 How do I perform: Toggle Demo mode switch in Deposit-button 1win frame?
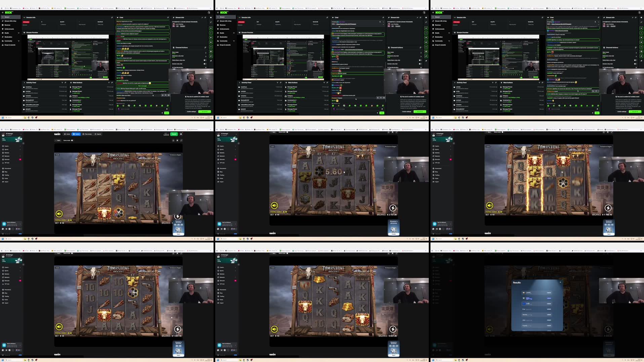click(x=72, y=140)
